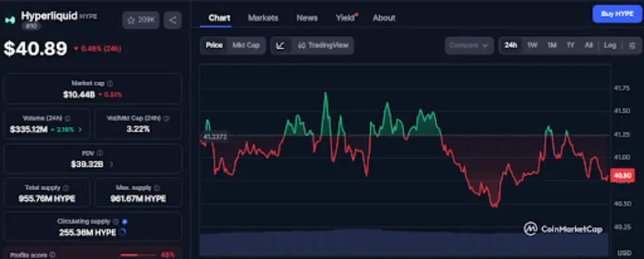Click the 24h price change percentage
The width and height of the screenshot is (644, 259).
[x=98, y=49]
